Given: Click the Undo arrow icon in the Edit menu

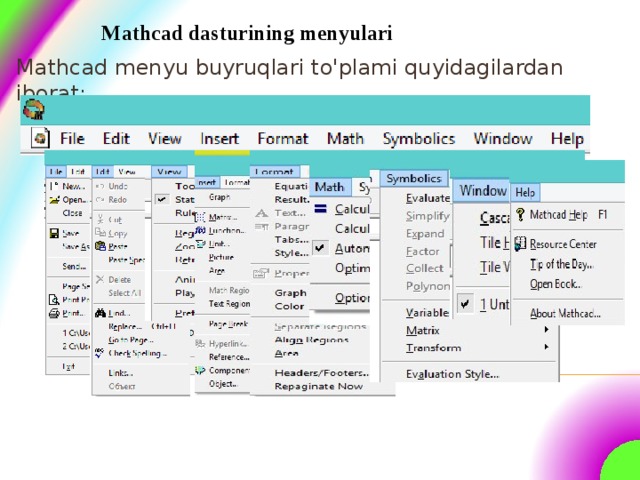Looking at the screenshot, I should 100,186.
